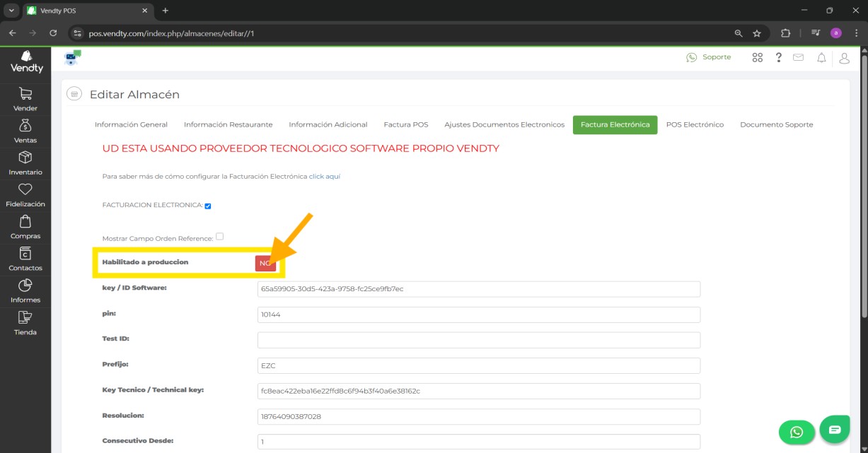Screen dimensions: 868x453
Task: Click the Prefijo field with EZC
Action: [479, 365]
